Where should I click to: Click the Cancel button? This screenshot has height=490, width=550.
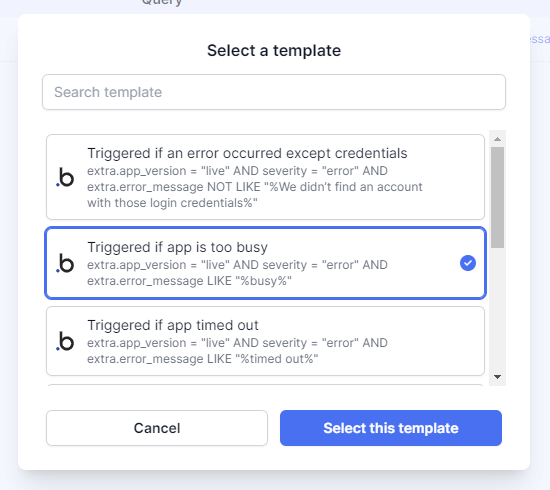pyautogui.click(x=157, y=428)
